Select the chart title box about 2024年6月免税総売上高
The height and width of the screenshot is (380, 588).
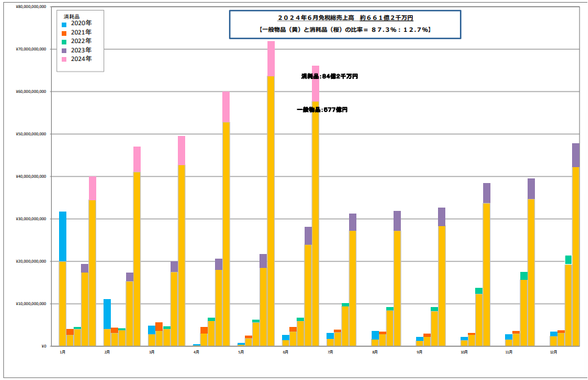[345, 25]
